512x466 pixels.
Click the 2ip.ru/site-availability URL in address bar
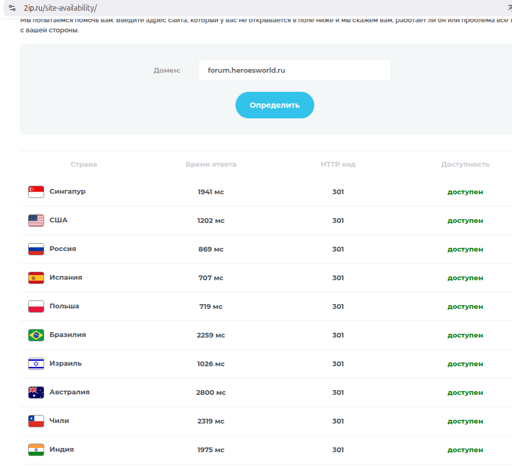click(60, 8)
